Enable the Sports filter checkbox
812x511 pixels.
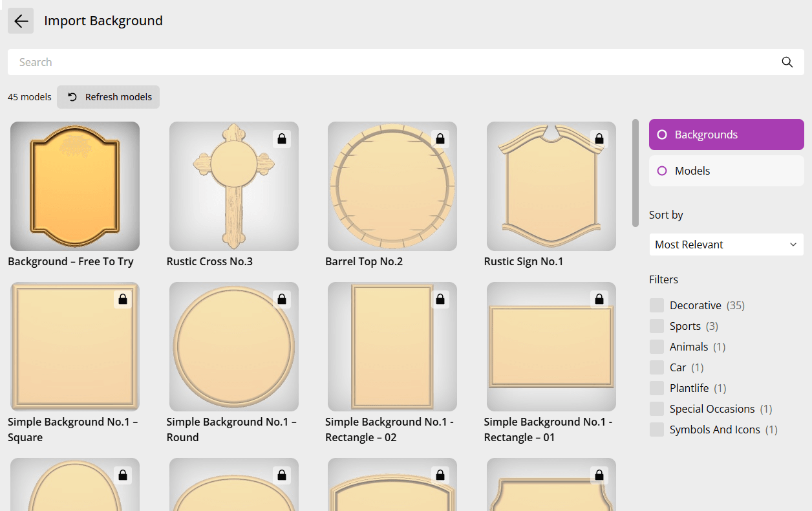click(657, 325)
